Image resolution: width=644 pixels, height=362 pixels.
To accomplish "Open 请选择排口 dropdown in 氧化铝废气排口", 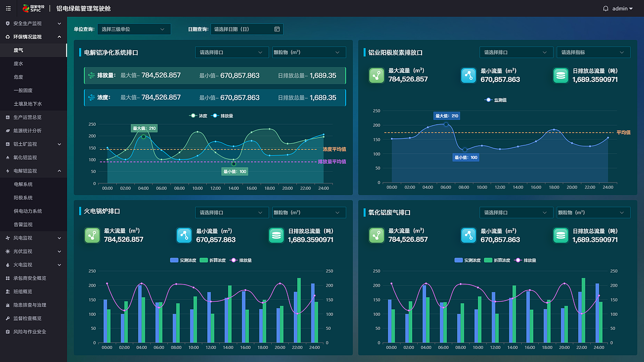I will pos(516,213).
